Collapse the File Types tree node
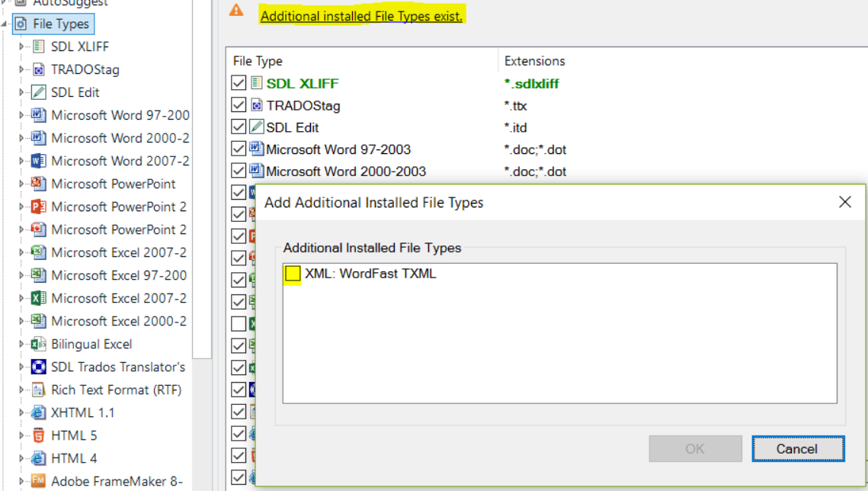Screen dimensions: 868x491 pyautogui.click(x=5, y=24)
